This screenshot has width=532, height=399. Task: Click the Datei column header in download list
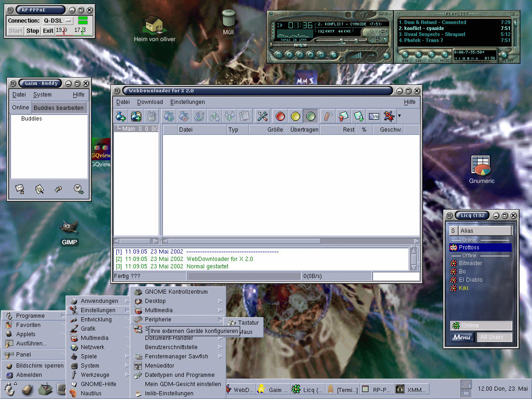202,130
